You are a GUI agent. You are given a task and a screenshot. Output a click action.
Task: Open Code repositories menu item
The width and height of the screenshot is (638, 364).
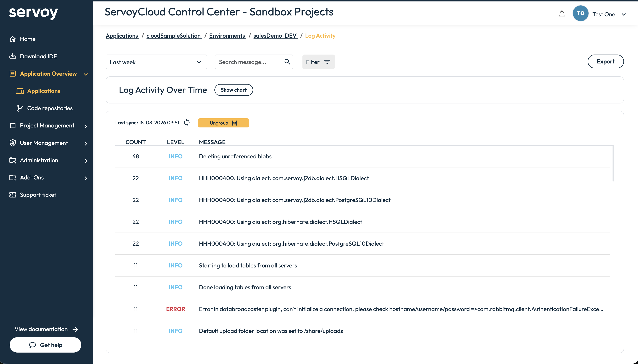coord(50,108)
